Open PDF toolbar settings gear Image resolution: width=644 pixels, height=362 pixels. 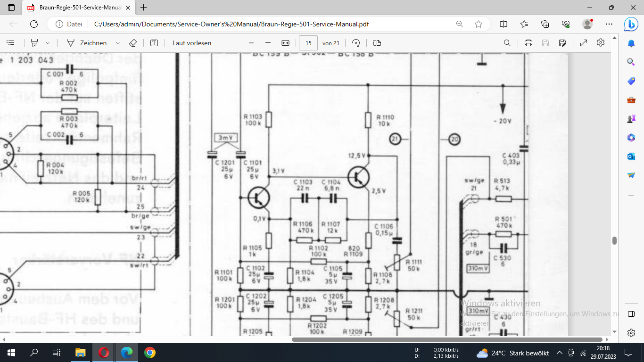(x=601, y=43)
